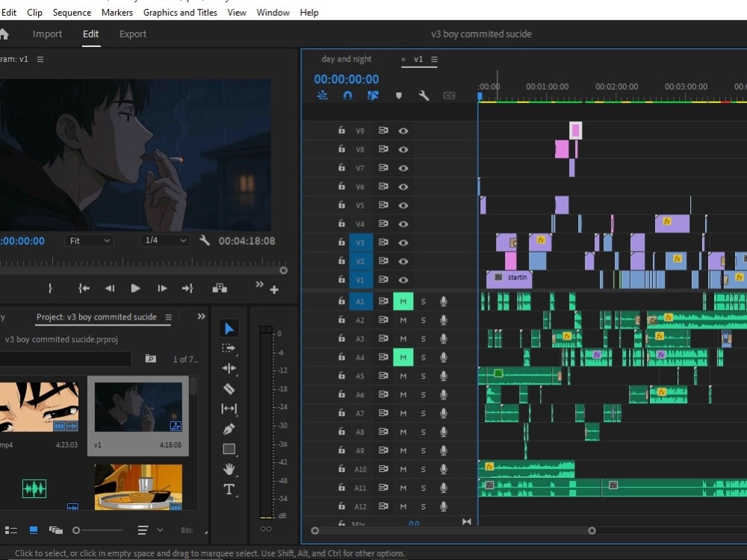Toggle V1 track output eye
The height and width of the screenshot is (560, 747).
click(x=403, y=280)
